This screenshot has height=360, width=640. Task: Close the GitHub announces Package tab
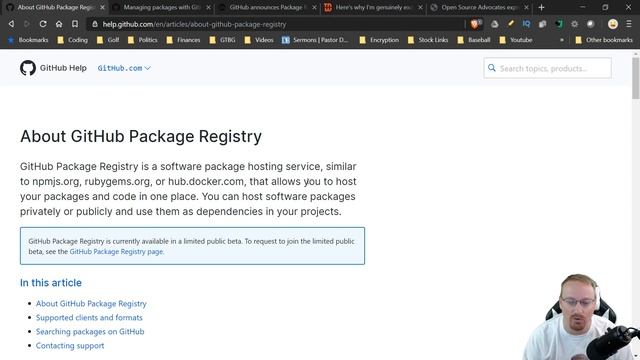314,7
